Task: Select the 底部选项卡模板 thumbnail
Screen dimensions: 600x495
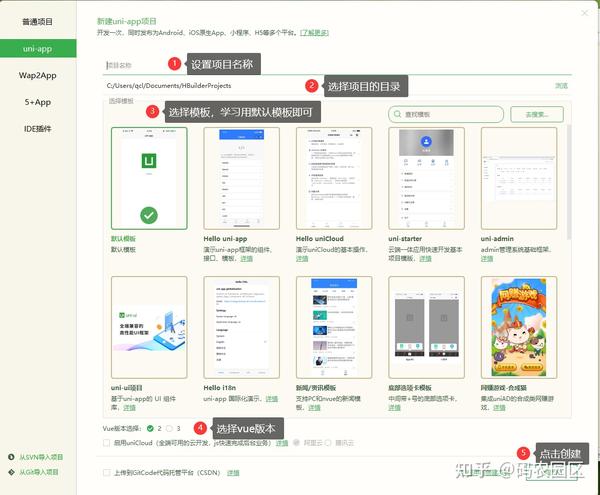Action: tap(426, 327)
